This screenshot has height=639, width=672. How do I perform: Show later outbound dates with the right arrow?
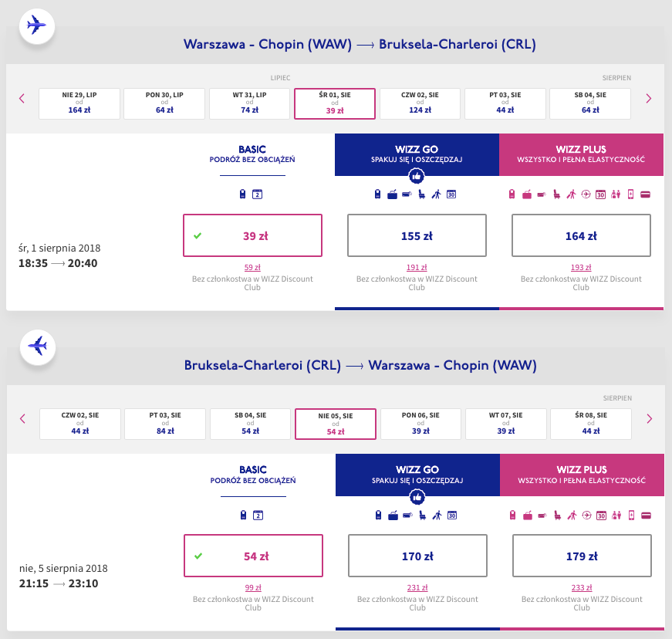pos(648,99)
